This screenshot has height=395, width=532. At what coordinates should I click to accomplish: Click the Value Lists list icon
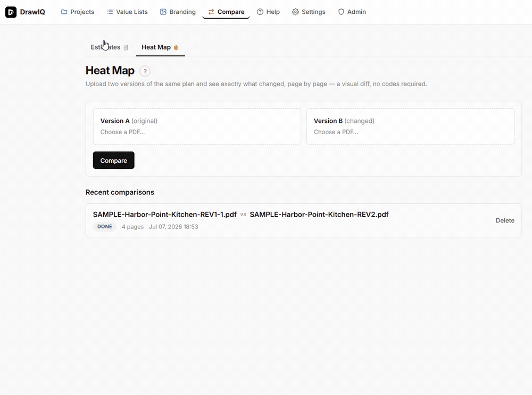(x=110, y=12)
